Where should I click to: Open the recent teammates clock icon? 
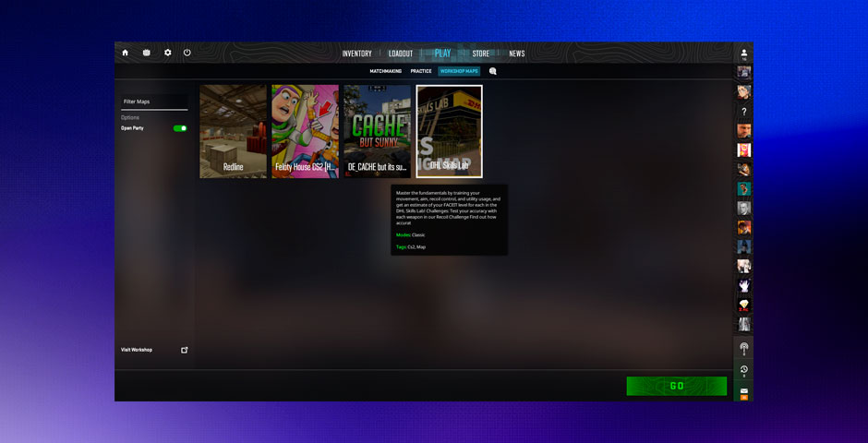(x=743, y=370)
